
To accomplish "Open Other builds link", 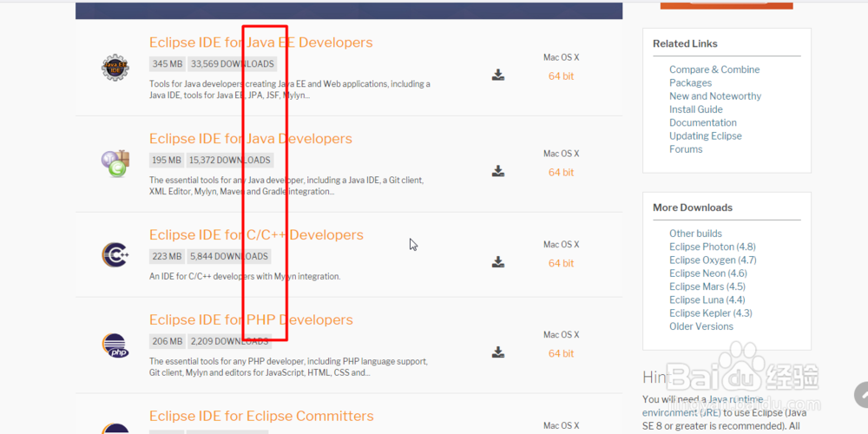I will 695,233.
